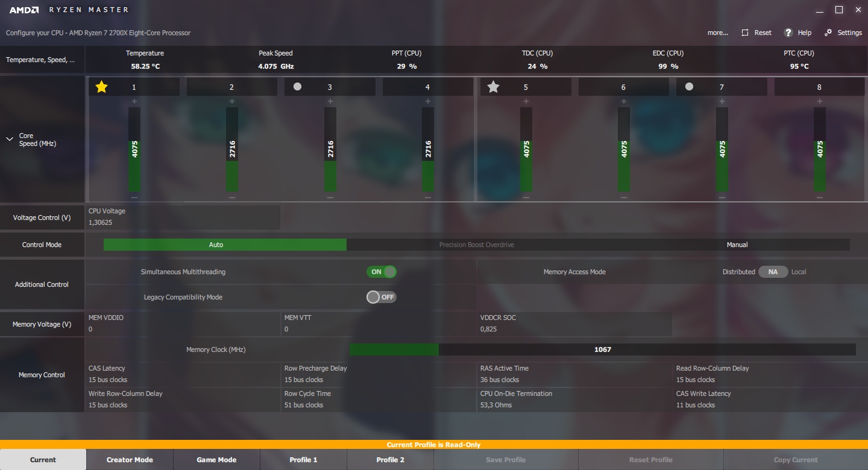
Task: Decrease core 1 speed with minus
Action: pyautogui.click(x=134, y=197)
